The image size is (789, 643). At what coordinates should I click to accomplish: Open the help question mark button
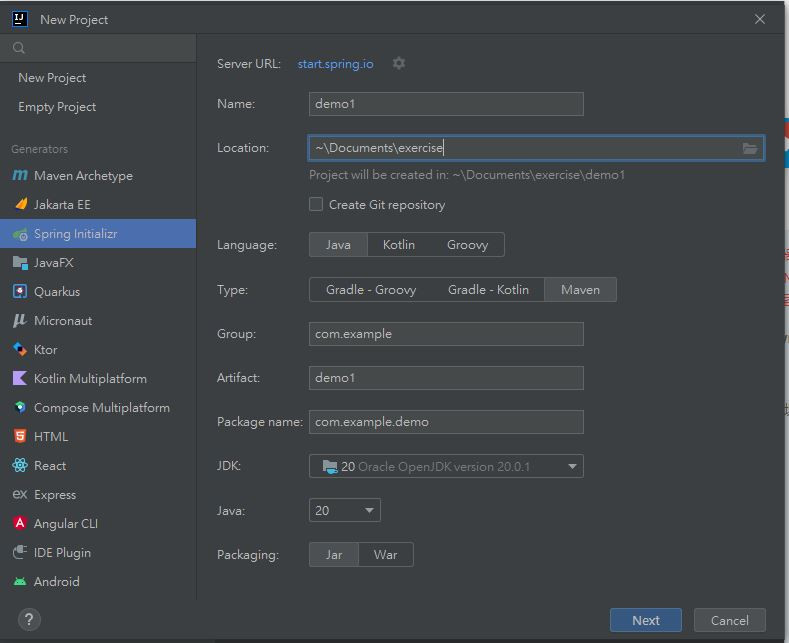(28, 619)
